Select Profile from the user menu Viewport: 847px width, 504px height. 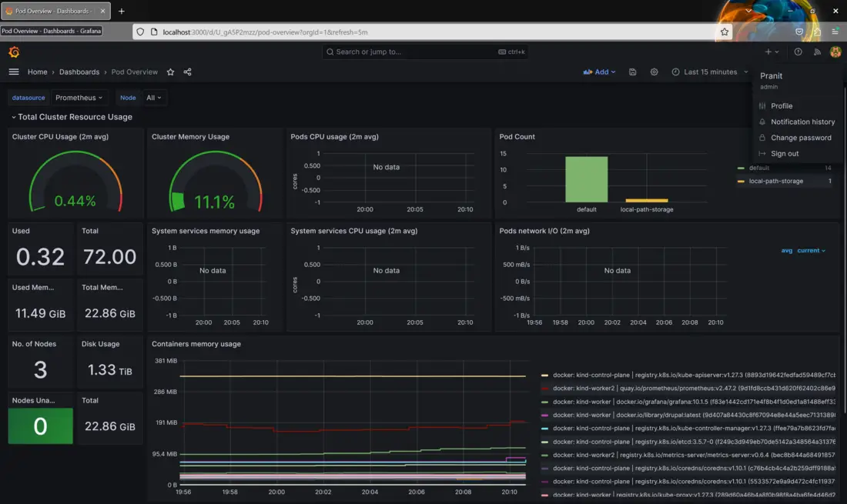coord(782,106)
